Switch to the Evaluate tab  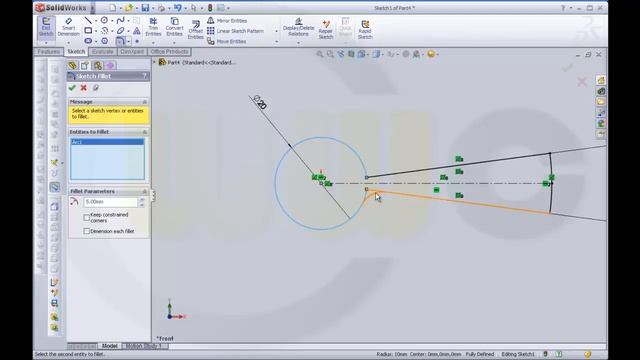pos(102,52)
